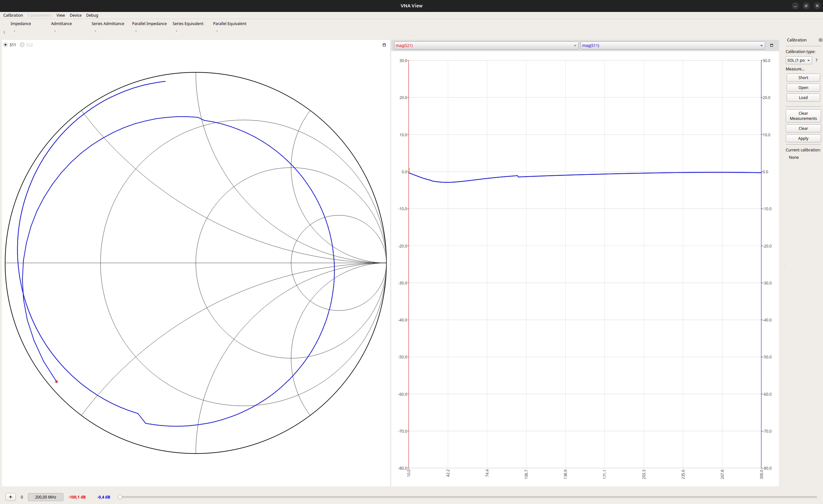Image resolution: width=823 pixels, height=504 pixels.
Task: Click the Parallel Equivalent label
Action: [230, 24]
